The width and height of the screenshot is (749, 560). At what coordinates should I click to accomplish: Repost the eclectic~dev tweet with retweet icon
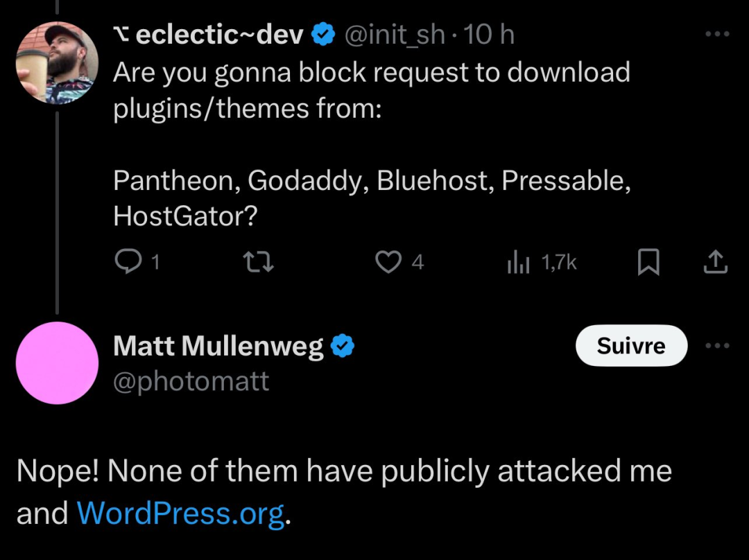(x=258, y=262)
